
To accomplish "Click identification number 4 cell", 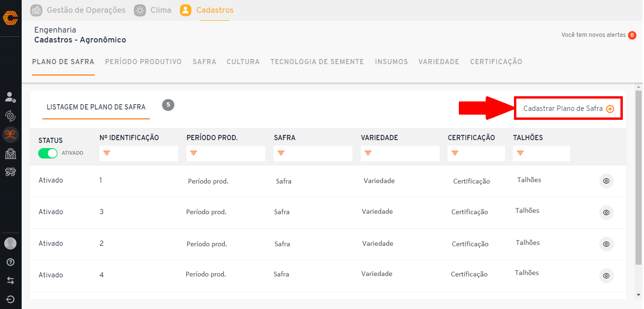I will coord(102,275).
